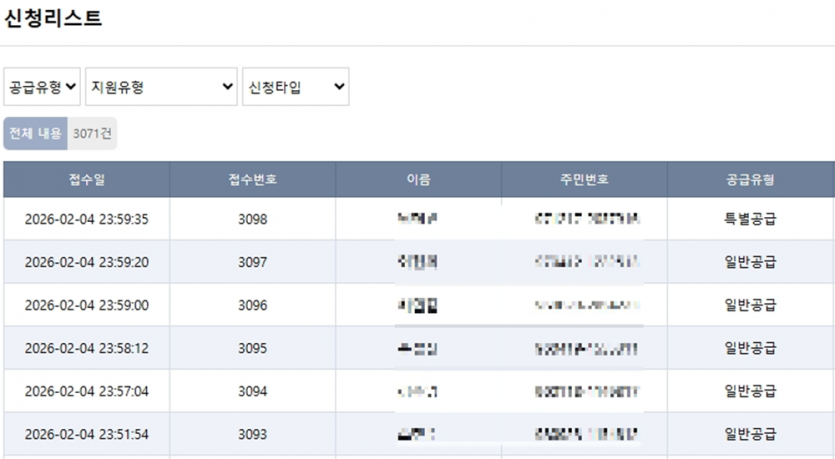Select the 2026-02-04 23:58:12 date cell
Screen dimensions: 835x459
coord(86,349)
